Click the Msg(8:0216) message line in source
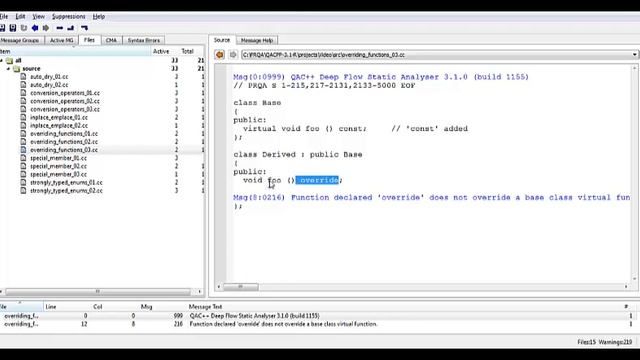The height and width of the screenshot is (360, 640). tap(432, 198)
